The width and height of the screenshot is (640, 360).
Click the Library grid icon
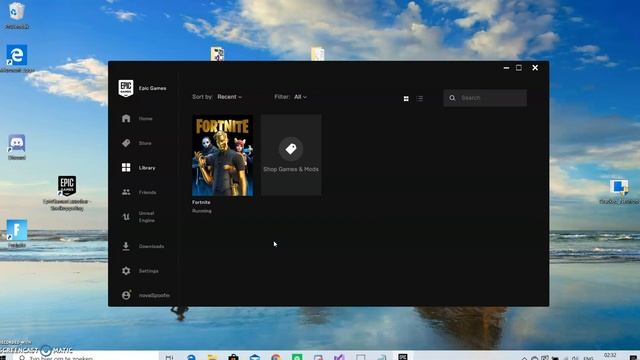point(126,167)
